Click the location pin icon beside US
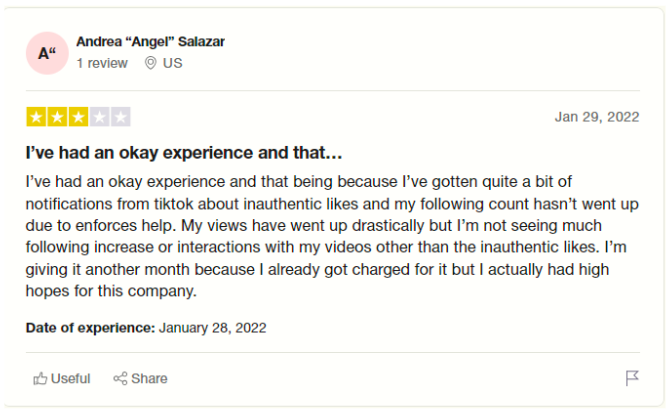This screenshot has width=672, height=411. pyautogui.click(x=150, y=63)
